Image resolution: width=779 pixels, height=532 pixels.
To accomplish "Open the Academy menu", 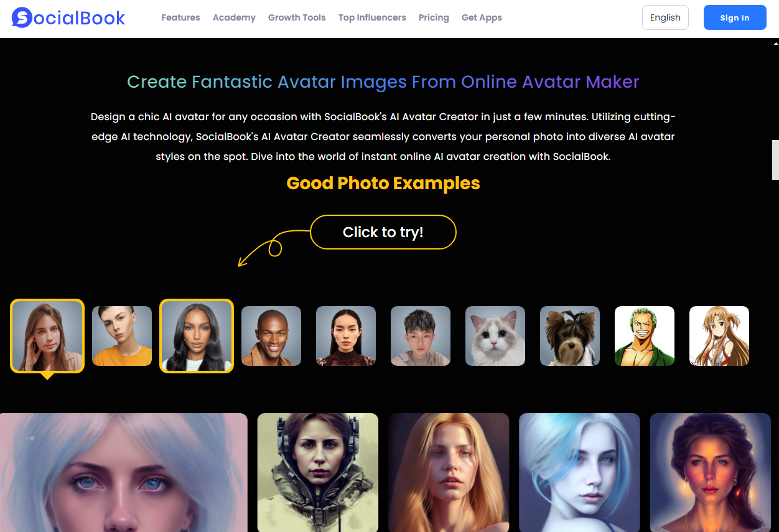I will 234,17.
